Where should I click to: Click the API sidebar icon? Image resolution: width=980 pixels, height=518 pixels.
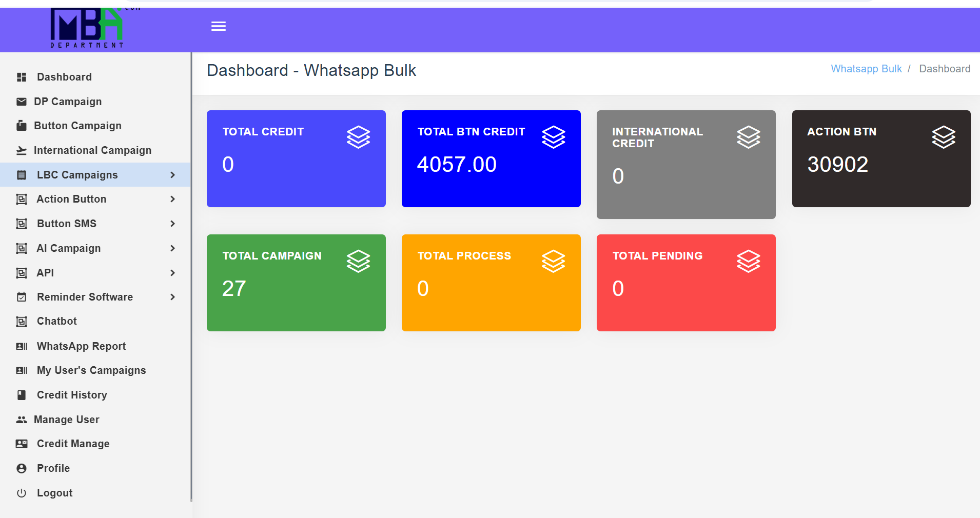coord(22,273)
